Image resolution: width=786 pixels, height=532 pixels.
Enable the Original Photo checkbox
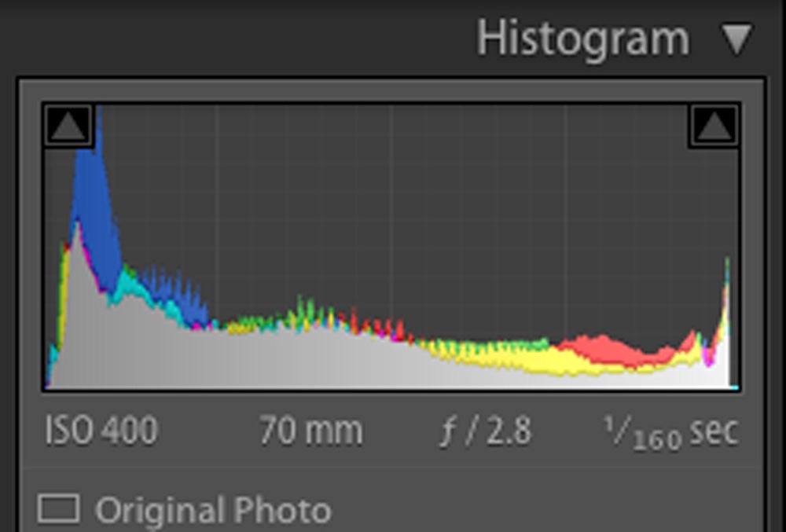click(x=59, y=509)
